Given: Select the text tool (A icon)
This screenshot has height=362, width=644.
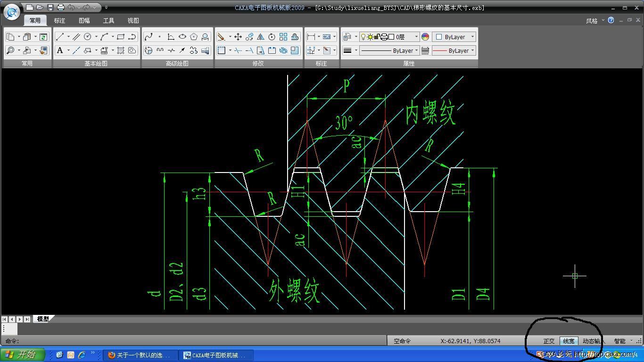Looking at the screenshot, I should pyautogui.click(x=60, y=50).
